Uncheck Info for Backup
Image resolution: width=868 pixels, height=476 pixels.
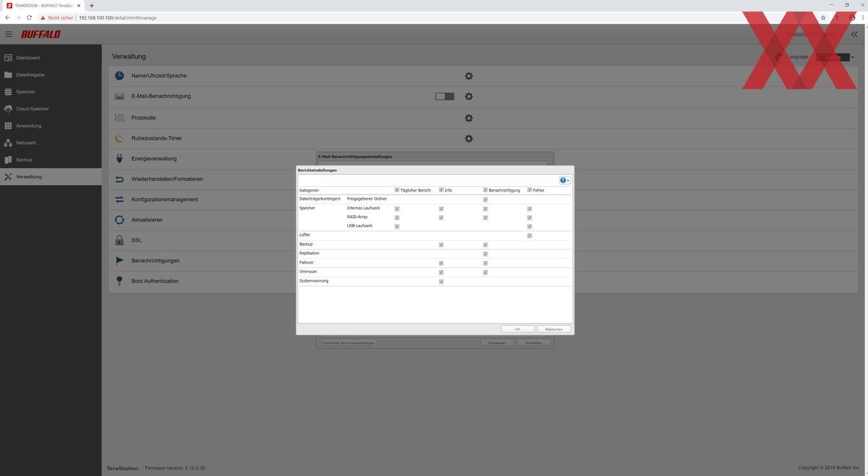(x=441, y=245)
